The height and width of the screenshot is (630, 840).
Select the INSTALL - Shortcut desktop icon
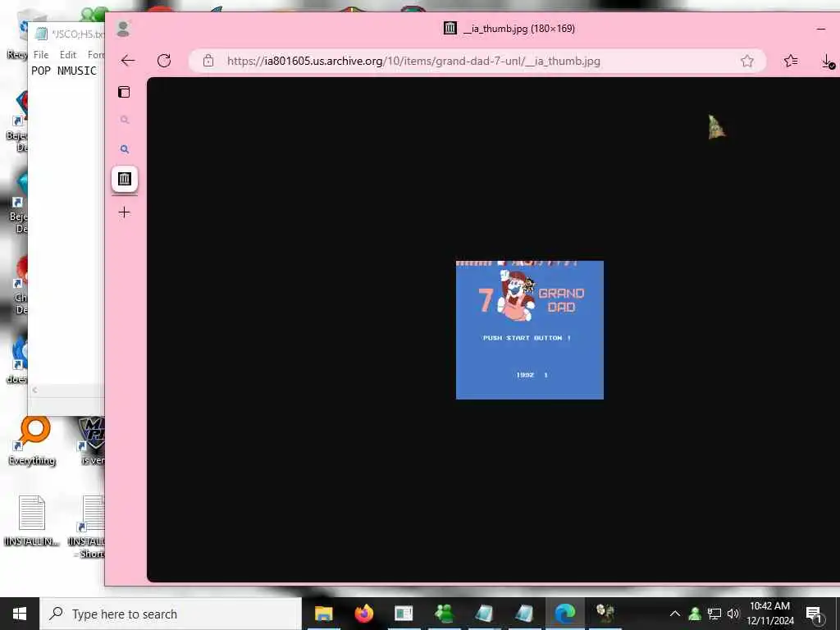(x=89, y=527)
